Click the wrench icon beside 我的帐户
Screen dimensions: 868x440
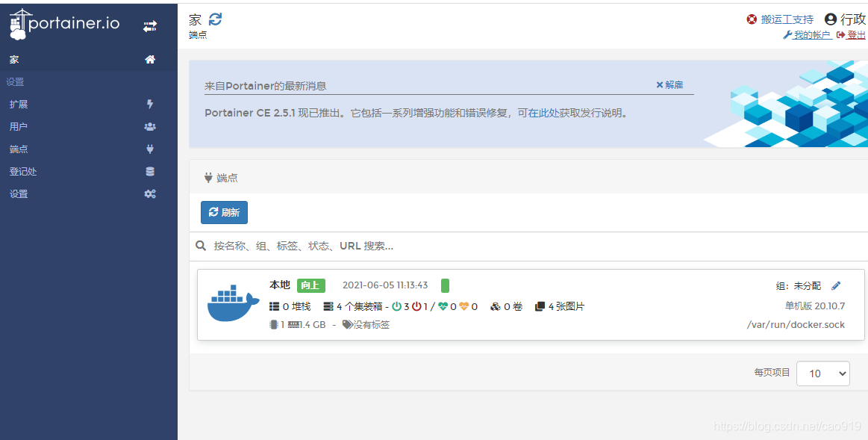point(787,35)
